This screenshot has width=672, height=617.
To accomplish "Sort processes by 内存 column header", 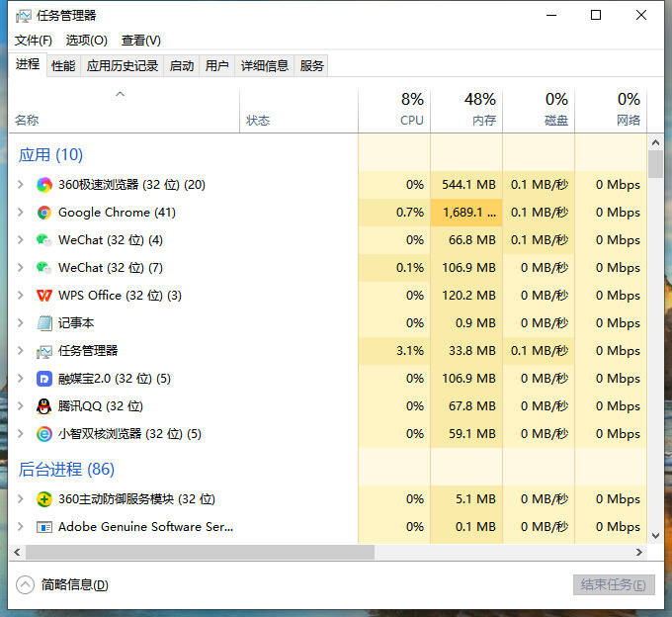I will pyautogui.click(x=466, y=110).
